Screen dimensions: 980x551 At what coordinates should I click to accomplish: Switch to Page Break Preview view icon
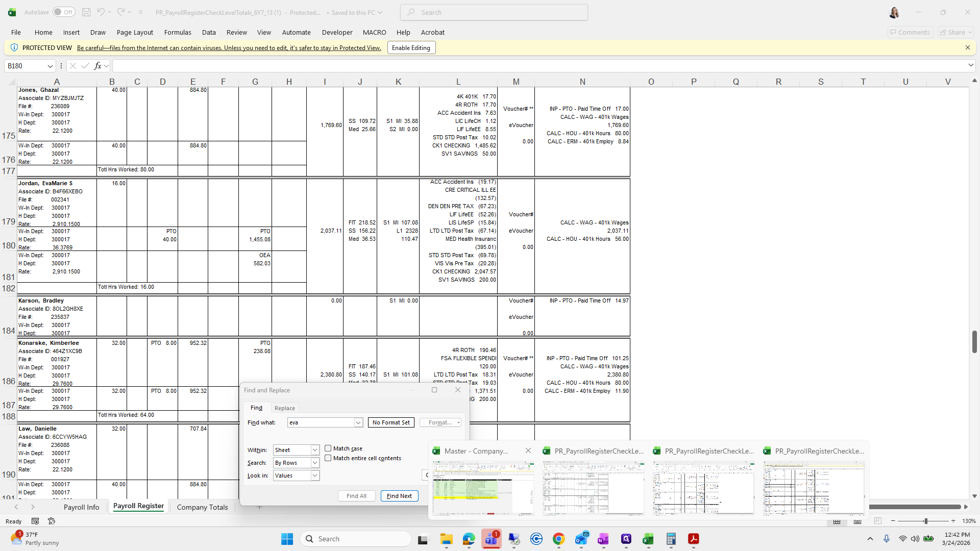[877, 521]
